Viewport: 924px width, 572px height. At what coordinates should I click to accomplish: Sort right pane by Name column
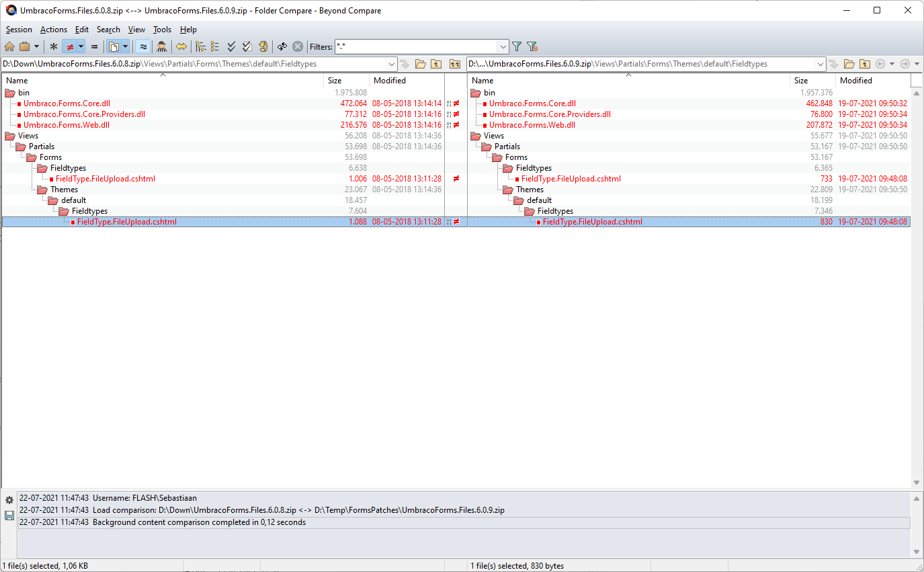click(629, 81)
